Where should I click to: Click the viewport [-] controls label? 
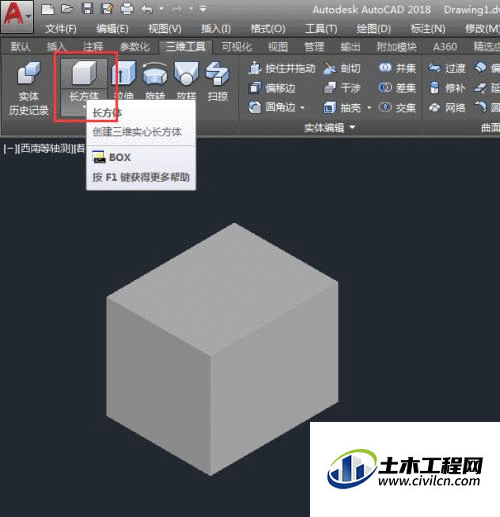[9, 149]
